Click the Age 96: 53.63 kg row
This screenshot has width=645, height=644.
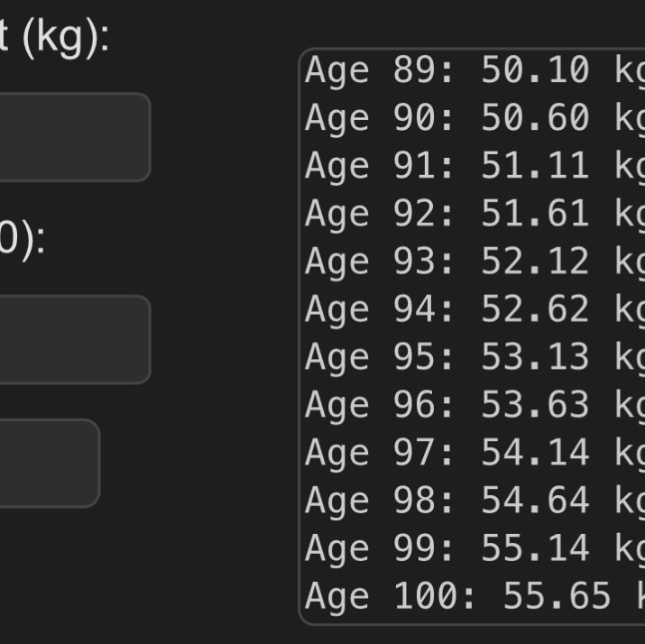coord(474,405)
